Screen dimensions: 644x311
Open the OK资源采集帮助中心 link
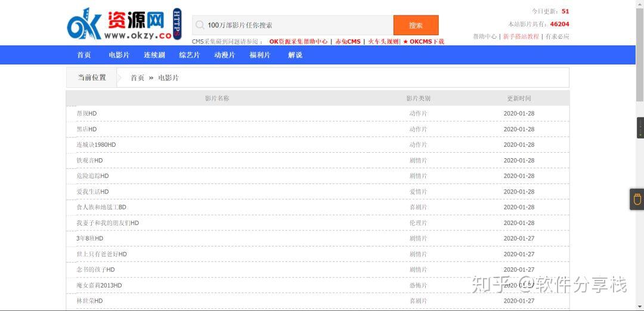[x=298, y=42]
